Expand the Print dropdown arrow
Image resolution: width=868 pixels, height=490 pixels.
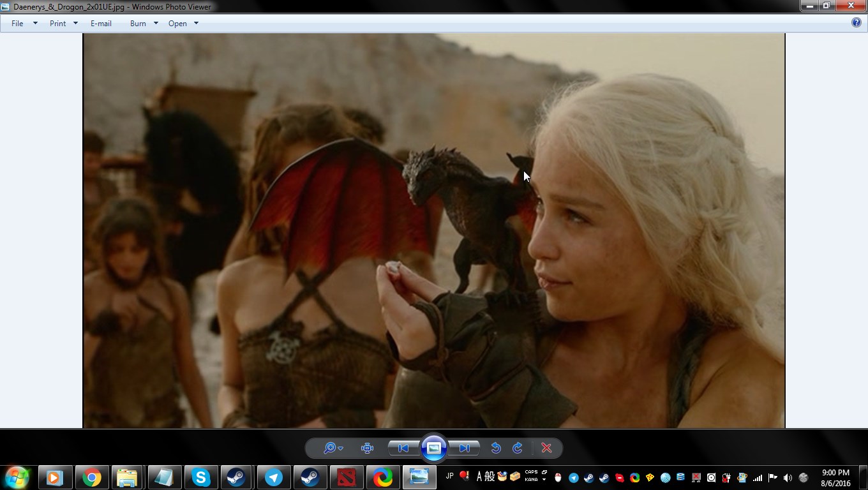click(75, 23)
